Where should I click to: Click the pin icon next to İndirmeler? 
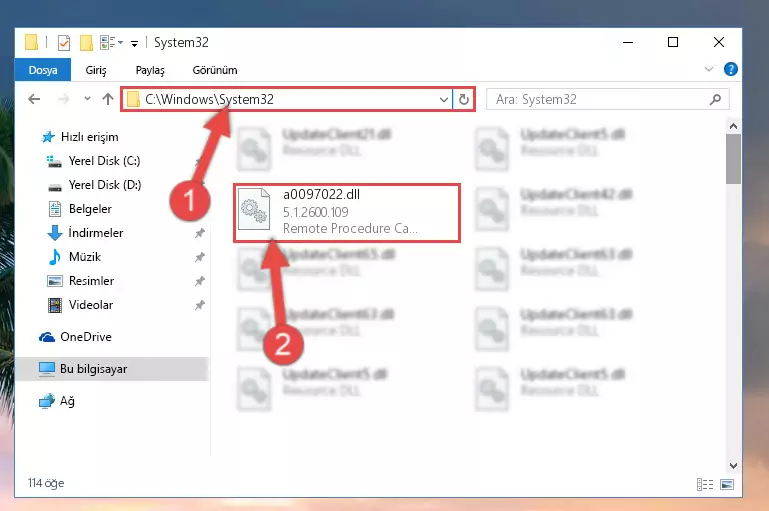coord(200,233)
